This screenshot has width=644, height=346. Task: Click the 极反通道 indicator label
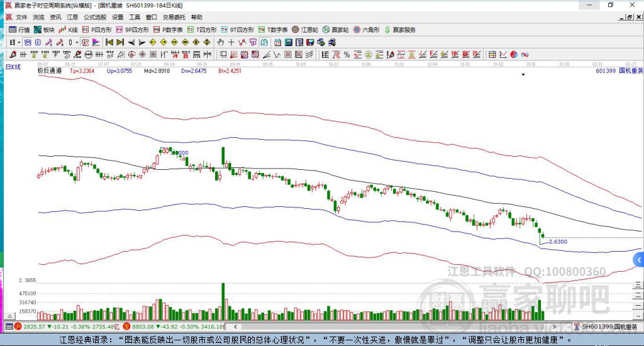50,70
